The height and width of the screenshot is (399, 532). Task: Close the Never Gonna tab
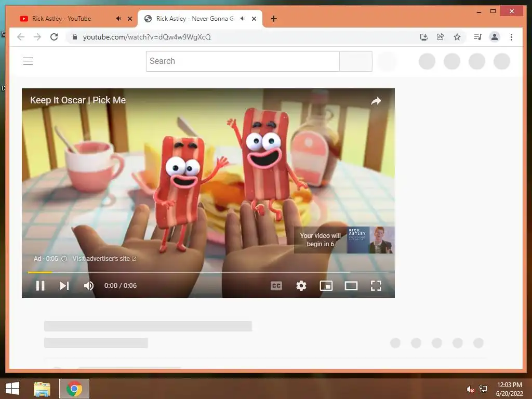point(254,19)
